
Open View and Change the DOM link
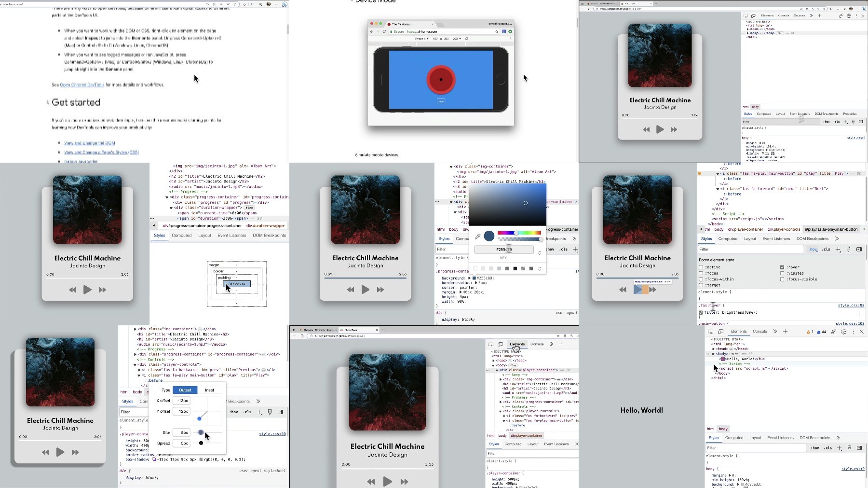click(90, 143)
